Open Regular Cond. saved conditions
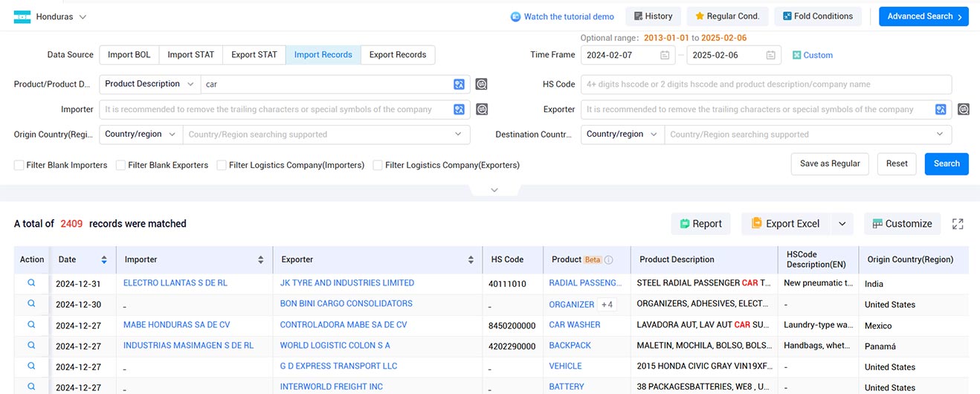Viewport: 980px width, 394px height. pos(727,16)
